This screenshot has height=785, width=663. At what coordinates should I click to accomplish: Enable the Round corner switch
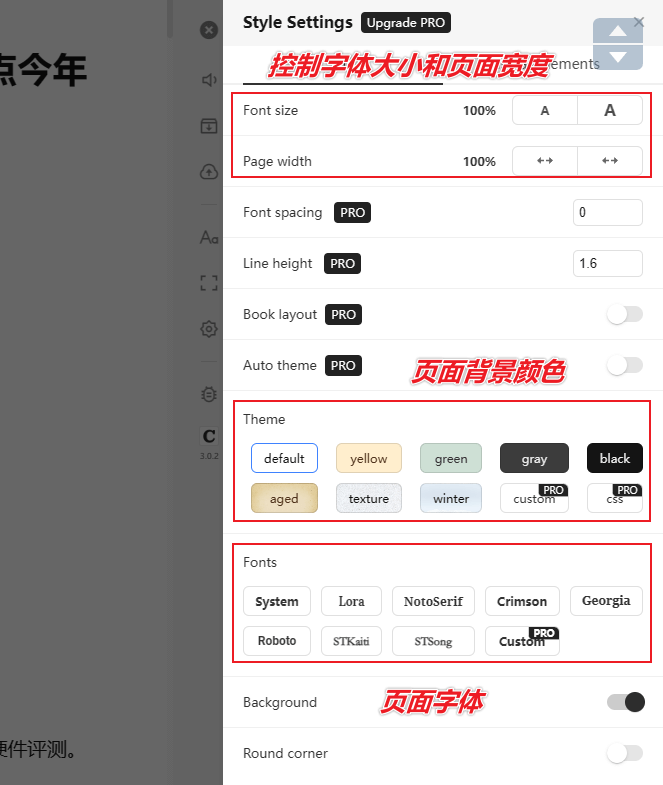point(624,753)
